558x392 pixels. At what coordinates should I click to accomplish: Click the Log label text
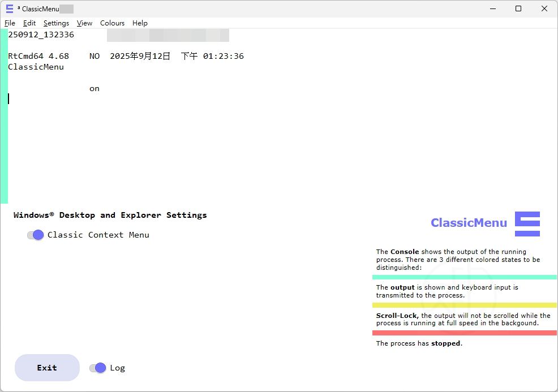pyautogui.click(x=118, y=368)
